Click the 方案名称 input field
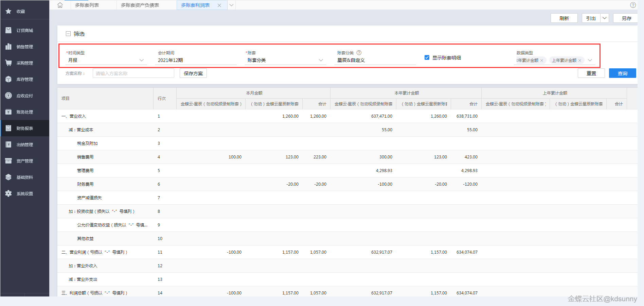The width and height of the screenshot is (644, 306). pyautogui.click(x=133, y=73)
